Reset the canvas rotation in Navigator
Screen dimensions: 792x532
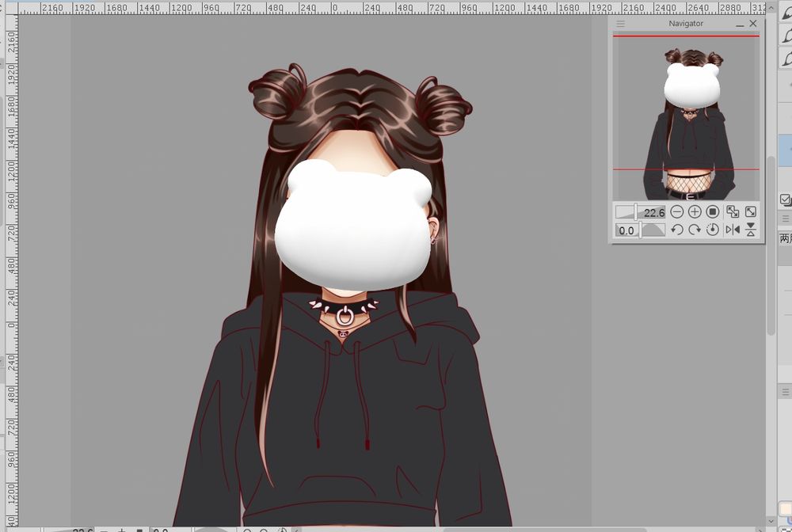712,230
